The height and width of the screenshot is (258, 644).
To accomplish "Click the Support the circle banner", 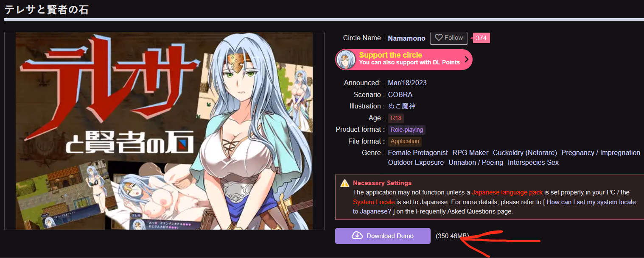I will pyautogui.click(x=403, y=59).
